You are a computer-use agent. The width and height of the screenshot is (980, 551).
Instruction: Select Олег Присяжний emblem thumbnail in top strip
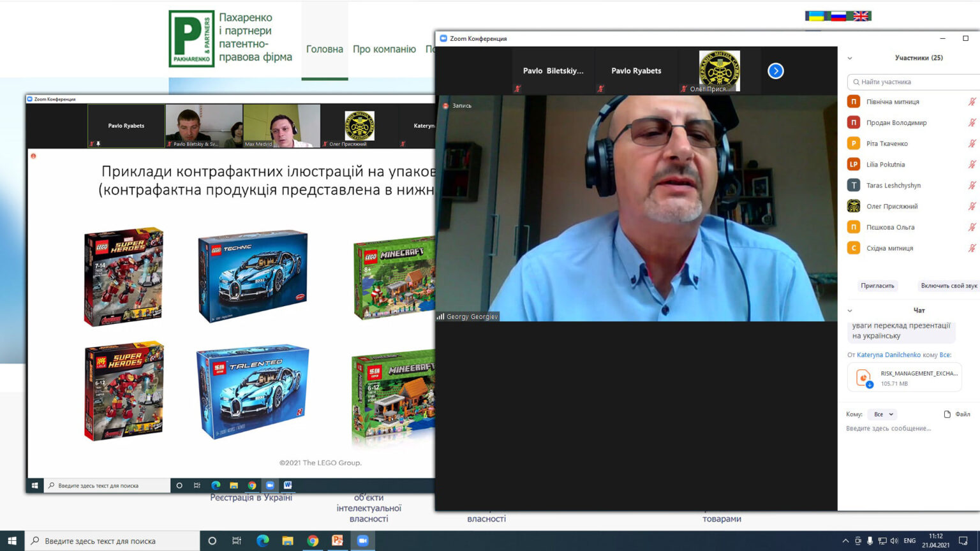tap(719, 71)
